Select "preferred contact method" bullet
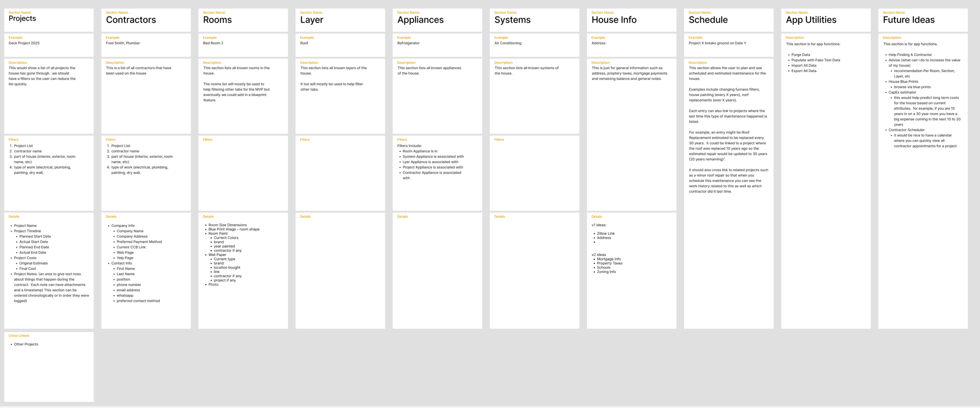The image size is (980, 408). click(138, 301)
